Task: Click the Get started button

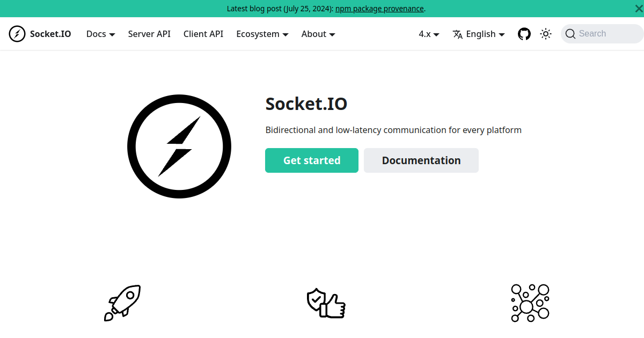Action: 312,160
